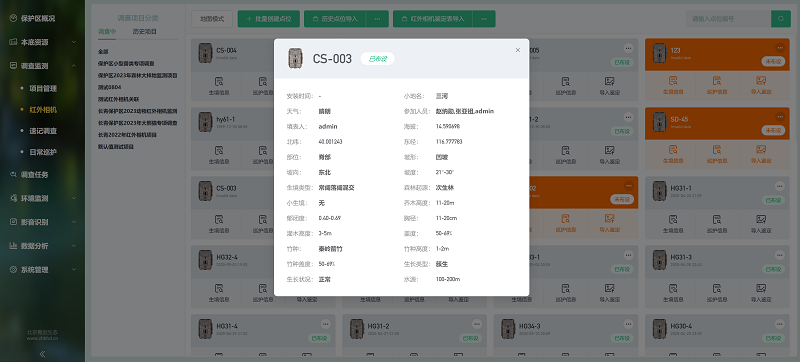Viewport: 800px width, 362px height.
Task: Close the CS-003 detail dialog
Action: pos(518,50)
